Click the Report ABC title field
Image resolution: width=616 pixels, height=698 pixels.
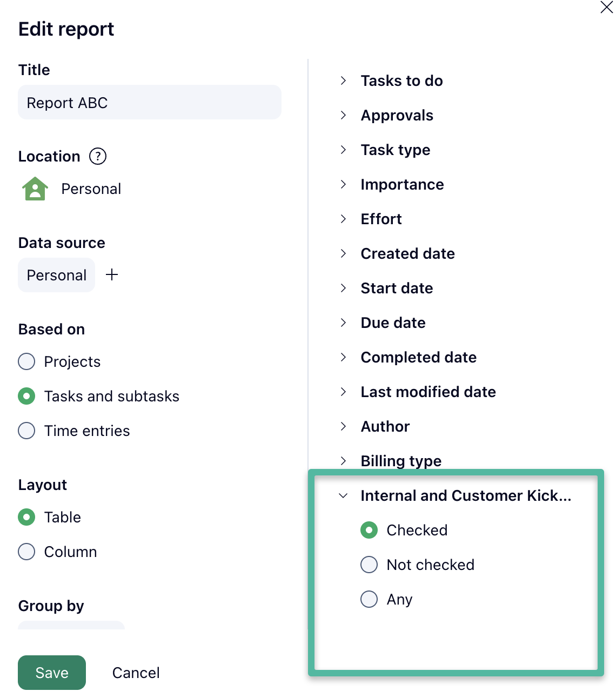150,102
